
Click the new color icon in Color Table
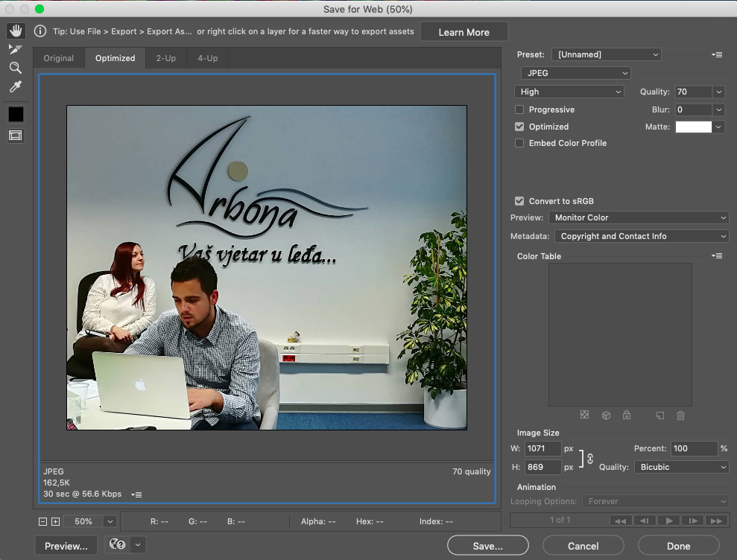point(660,416)
